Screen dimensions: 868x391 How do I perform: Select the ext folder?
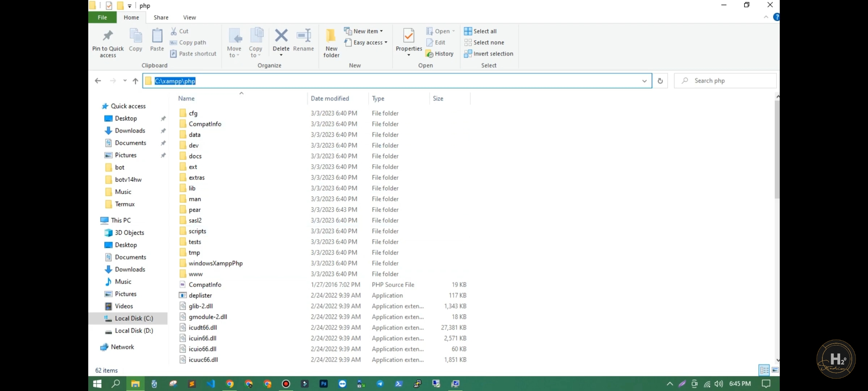pos(188,167)
